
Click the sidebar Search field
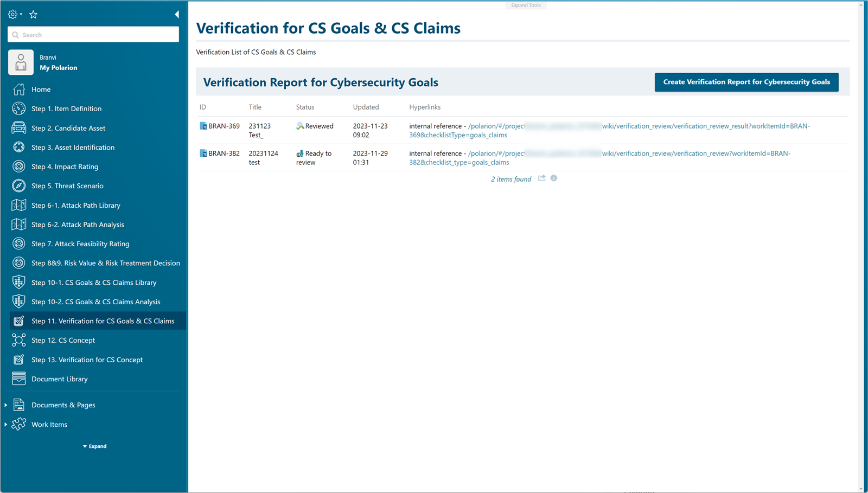93,35
